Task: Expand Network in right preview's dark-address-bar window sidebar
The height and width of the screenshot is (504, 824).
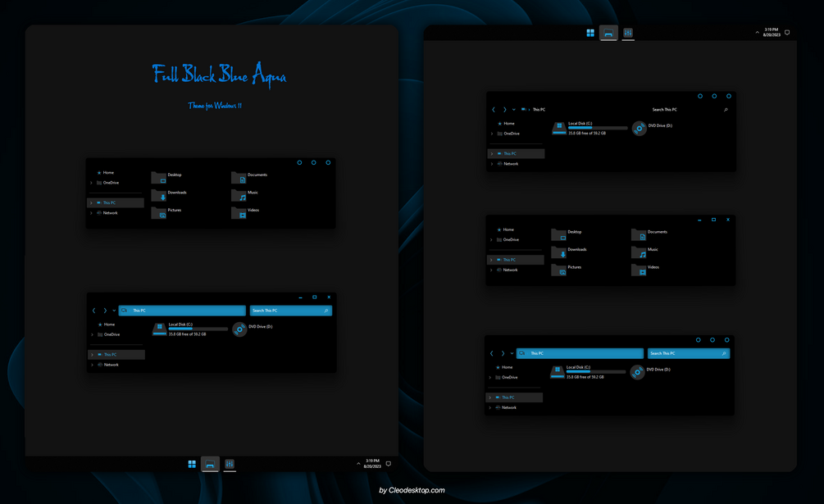Action: click(492, 164)
